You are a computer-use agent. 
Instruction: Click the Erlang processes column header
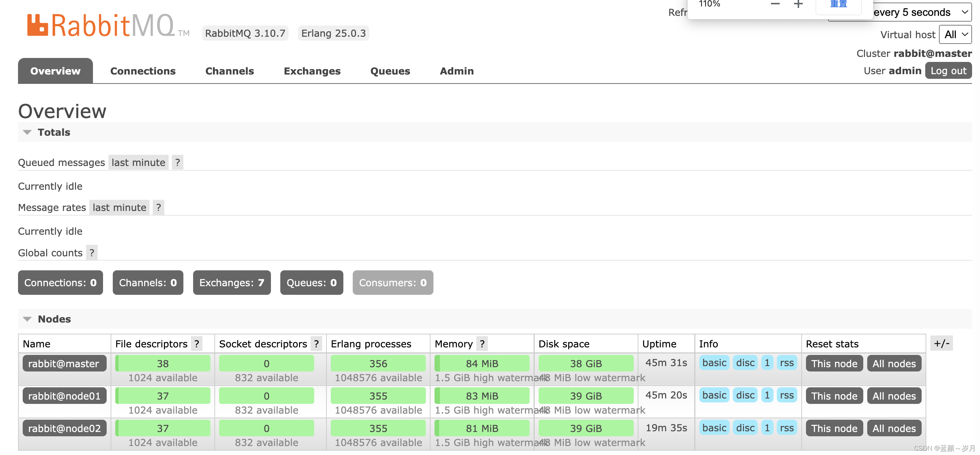[371, 344]
